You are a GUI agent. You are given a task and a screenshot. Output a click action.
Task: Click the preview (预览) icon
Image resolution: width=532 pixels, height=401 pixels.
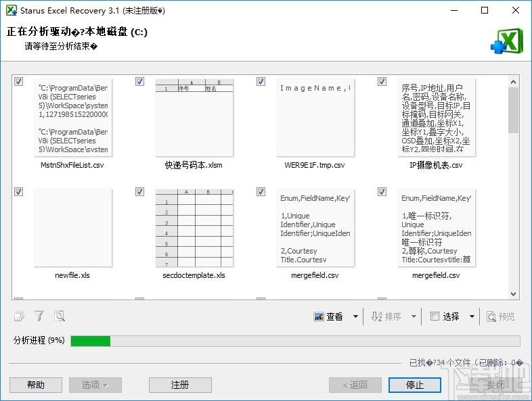[491, 316]
